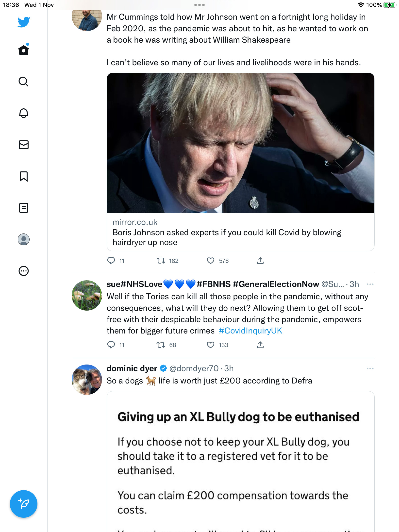The width and height of the screenshot is (399, 532).
Task: Compose a new tweet with floating button
Action: (x=24, y=504)
